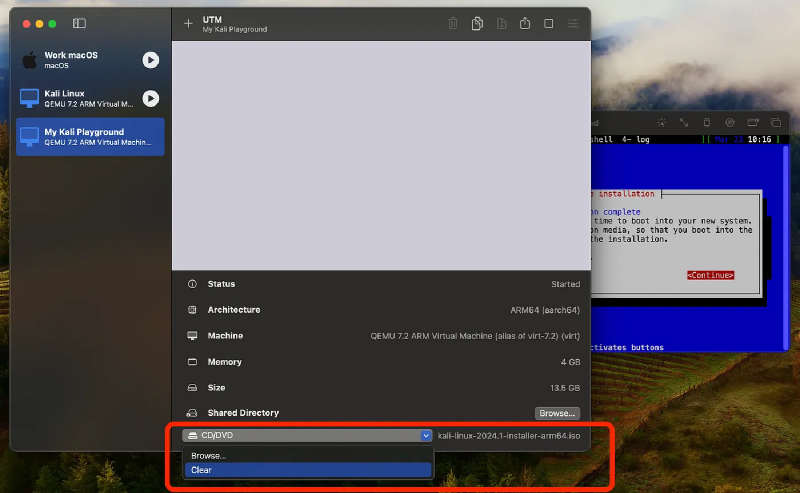Toggle the sidebar visibility icon
This screenshot has width=800, height=493.
point(80,23)
